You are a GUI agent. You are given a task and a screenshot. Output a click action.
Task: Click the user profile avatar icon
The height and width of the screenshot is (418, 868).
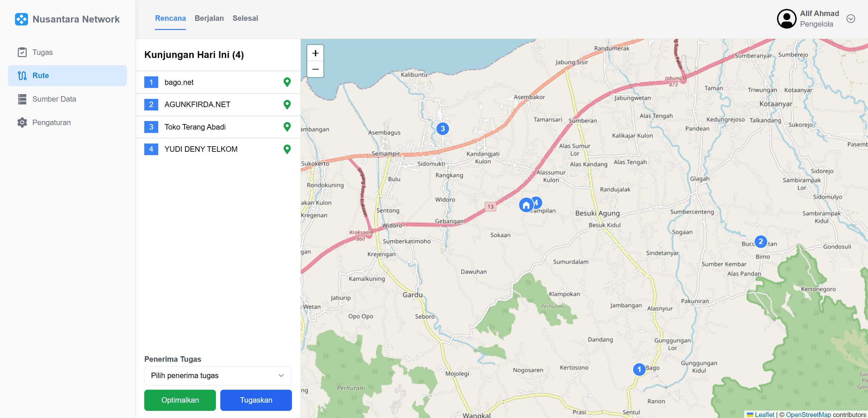[x=786, y=19]
